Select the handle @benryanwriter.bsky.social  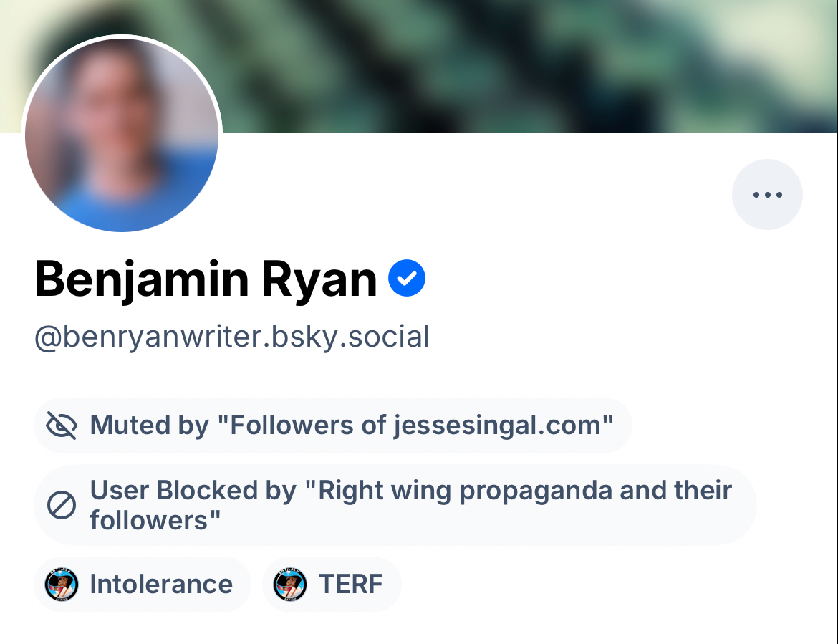click(x=231, y=337)
